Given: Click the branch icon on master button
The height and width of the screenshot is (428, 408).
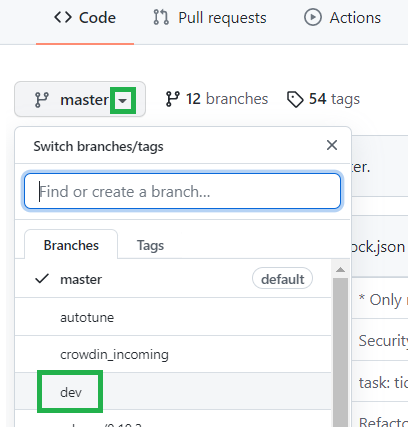Looking at the screenshot, I should pyautogui.click(x=42, y=100).
